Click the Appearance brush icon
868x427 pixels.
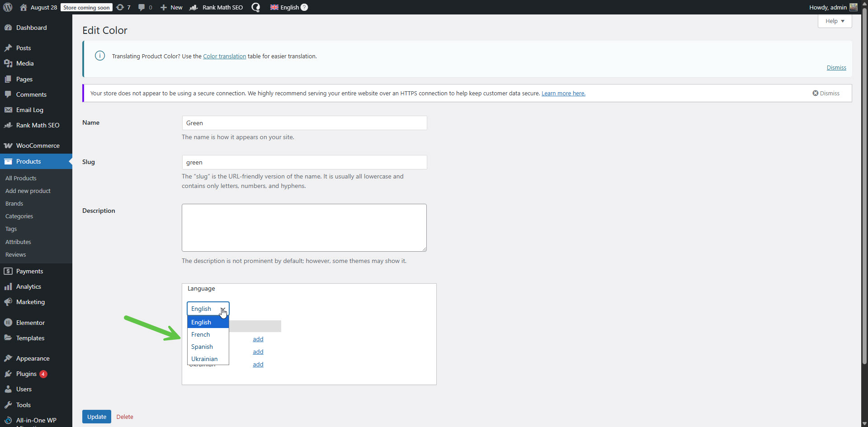8,358
